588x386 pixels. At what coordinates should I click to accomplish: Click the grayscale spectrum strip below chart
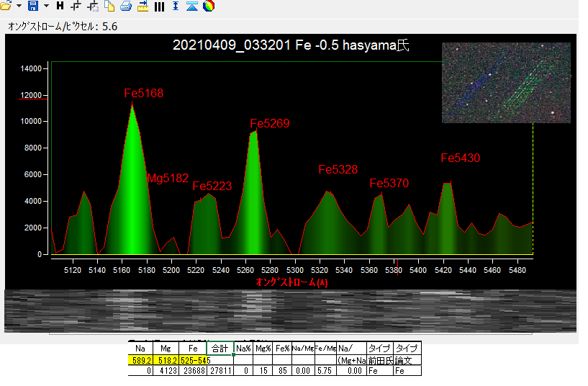click(291, 310)
